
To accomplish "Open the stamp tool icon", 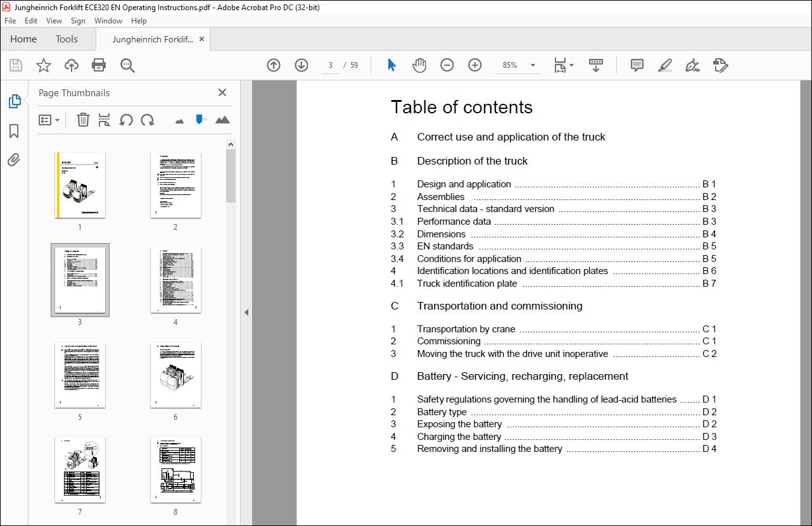I will click(x=721, y=65).
